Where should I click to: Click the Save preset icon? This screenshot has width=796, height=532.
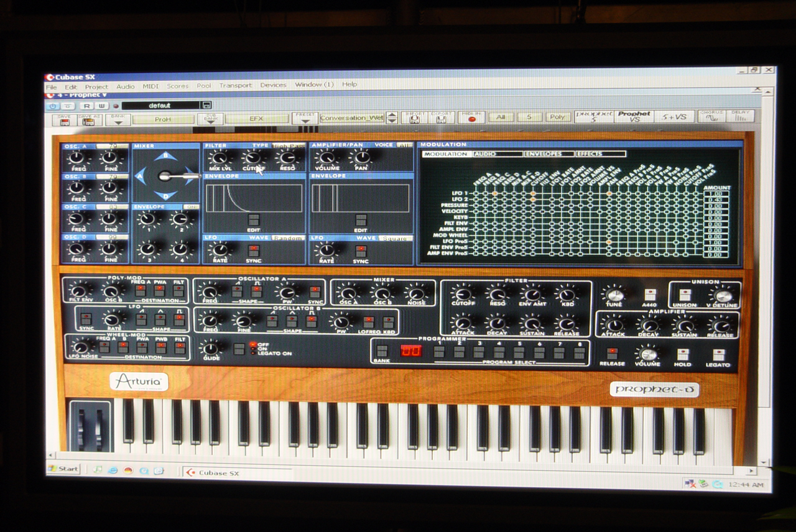click(x=63, y=119)
